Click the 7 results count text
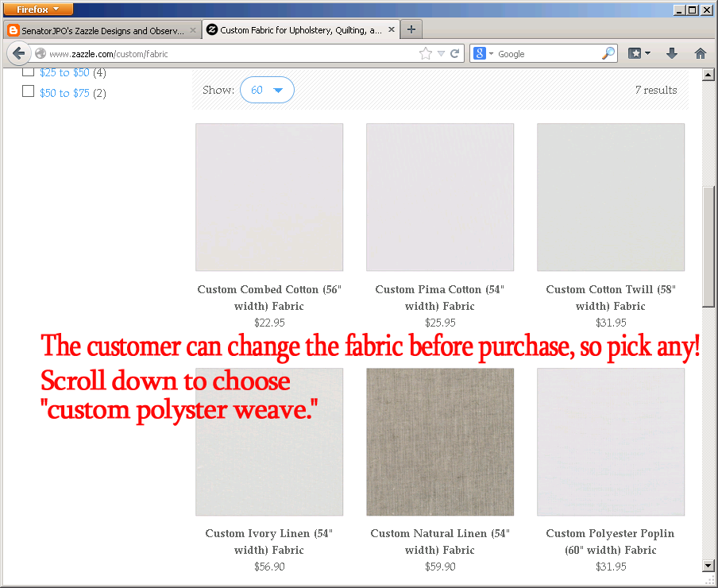The height and width of the screenshot is (588, 718). pyautogui.click(x=656, y=91)
